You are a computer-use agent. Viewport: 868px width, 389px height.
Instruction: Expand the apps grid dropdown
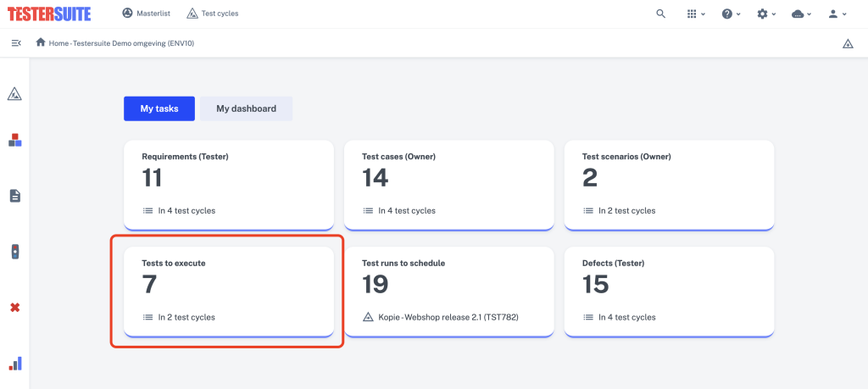pos(695,14)
